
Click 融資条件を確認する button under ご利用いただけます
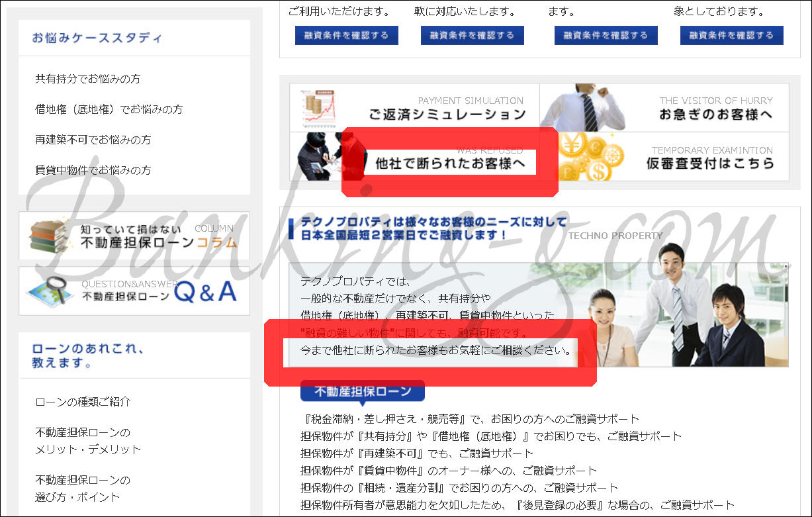(347, 35)
